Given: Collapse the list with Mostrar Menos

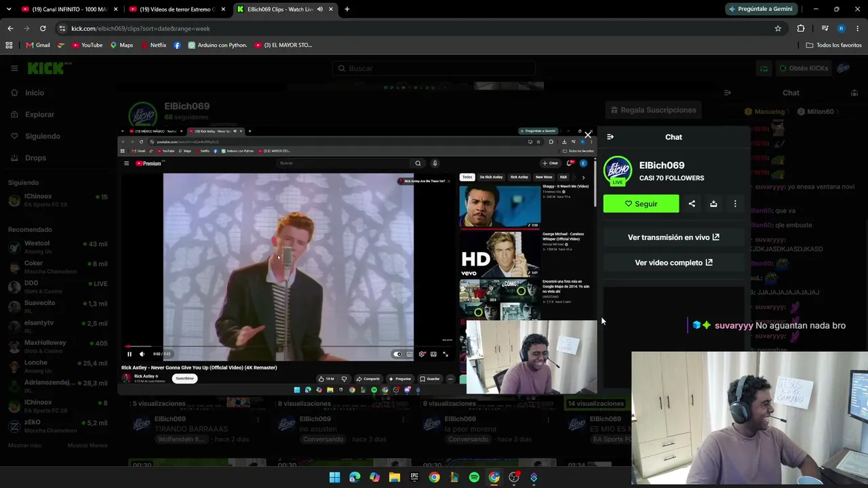Looking at the screenshot, I should tap(87, 445).
